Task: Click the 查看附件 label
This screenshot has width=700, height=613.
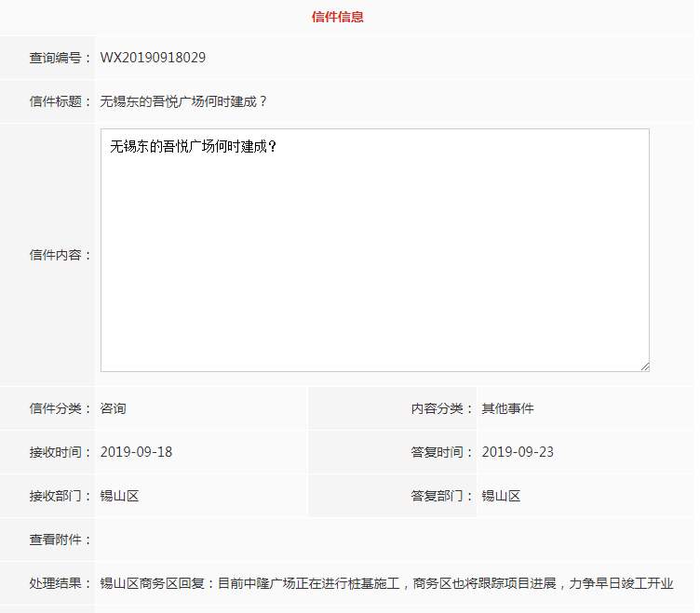Action: (61, 540)
